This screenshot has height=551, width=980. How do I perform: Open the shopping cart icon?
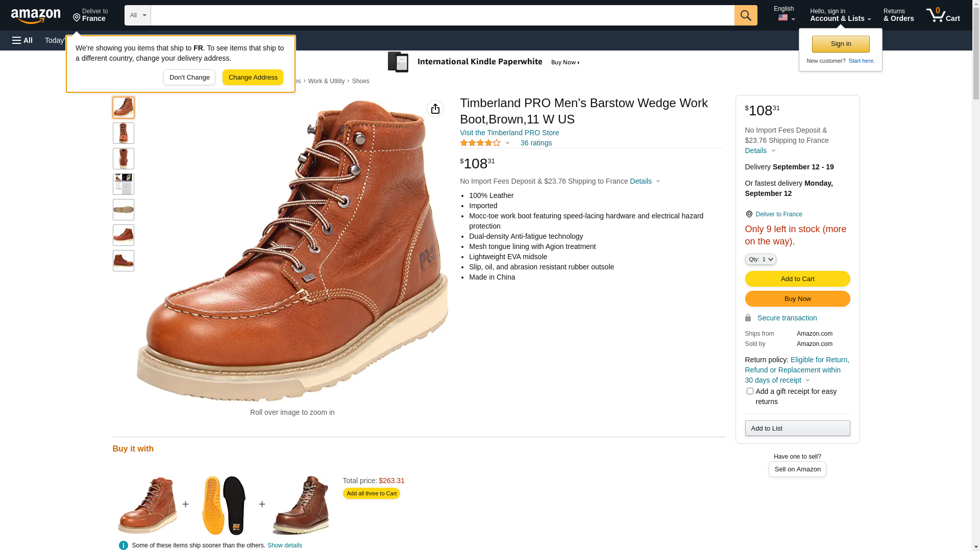click(943, 15)
